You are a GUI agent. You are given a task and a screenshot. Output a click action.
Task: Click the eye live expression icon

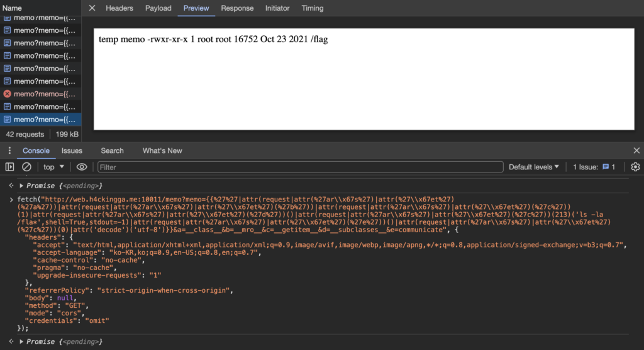82,167
